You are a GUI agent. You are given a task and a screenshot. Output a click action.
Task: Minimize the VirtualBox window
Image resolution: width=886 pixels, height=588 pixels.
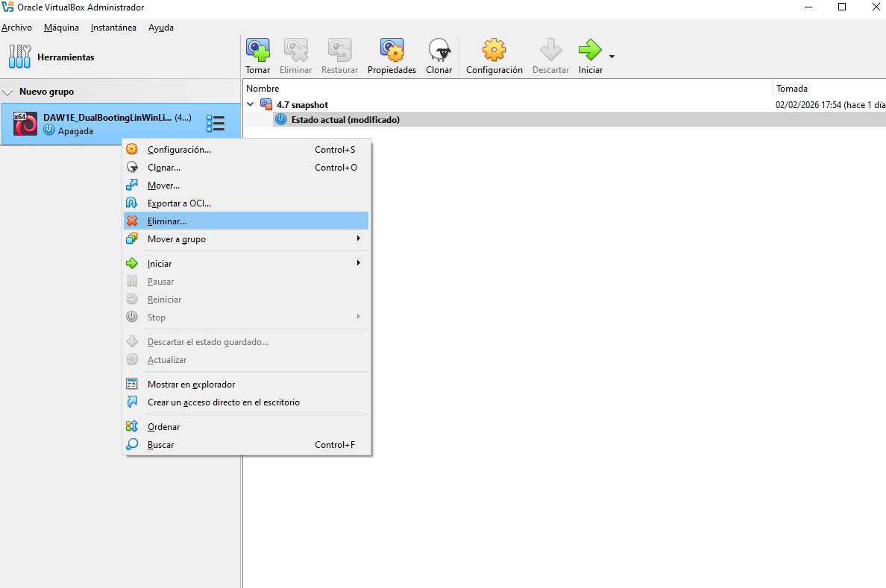tap(808, 7)
